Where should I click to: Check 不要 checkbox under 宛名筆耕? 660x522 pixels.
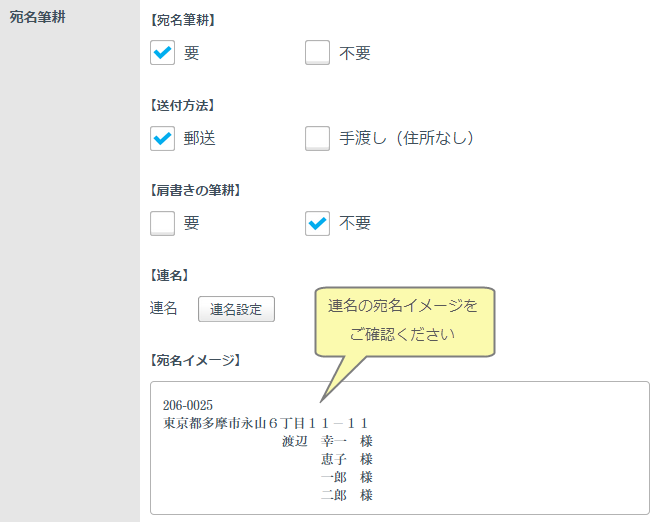317,53
